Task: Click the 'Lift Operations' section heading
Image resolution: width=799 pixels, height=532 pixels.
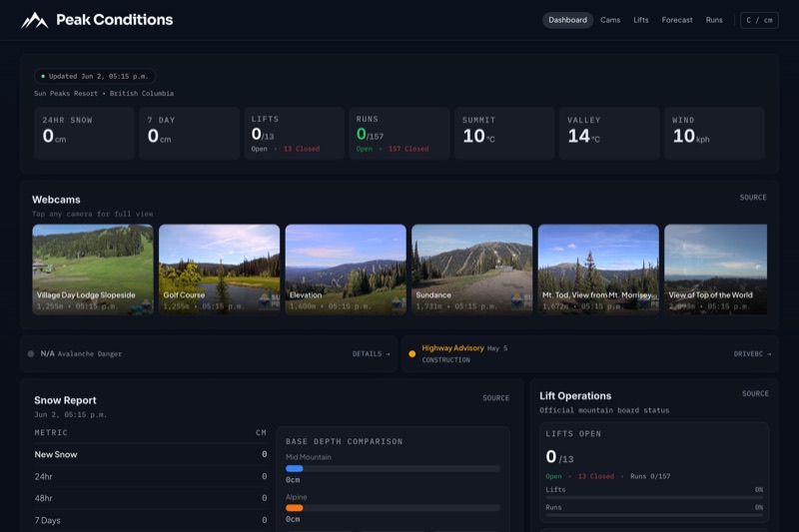Action: tap(575, 396)
